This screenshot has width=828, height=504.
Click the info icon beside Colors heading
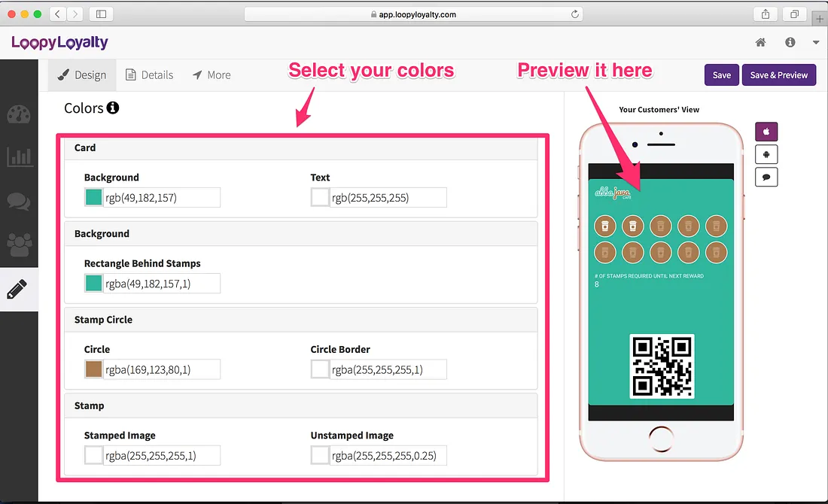click(x=113, y=108)
